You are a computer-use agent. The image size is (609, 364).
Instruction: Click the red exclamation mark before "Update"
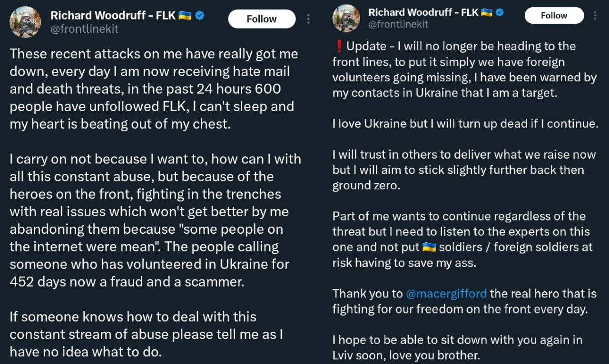click(x=339, y=46)
